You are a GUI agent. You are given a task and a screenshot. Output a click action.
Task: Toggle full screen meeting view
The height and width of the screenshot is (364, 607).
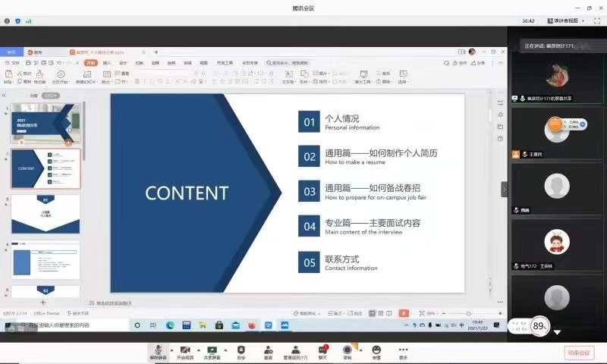click(x=596, y=20)
